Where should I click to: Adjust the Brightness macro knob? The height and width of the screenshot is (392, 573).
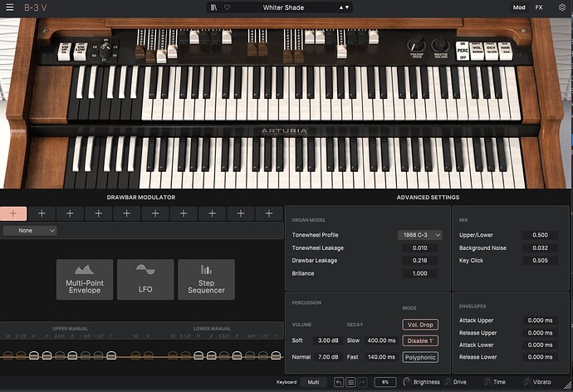[407, 382]
